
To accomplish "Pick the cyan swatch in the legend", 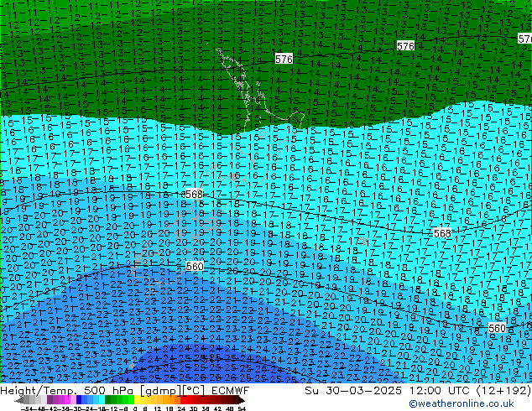I will pyautogui.click(x=102, y=400).
